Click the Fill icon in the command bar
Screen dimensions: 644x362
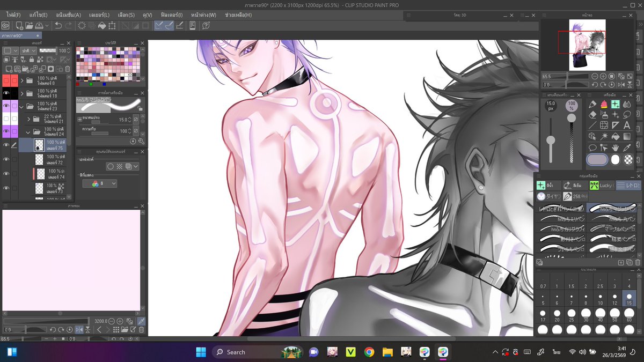click(x=102, y=25)
